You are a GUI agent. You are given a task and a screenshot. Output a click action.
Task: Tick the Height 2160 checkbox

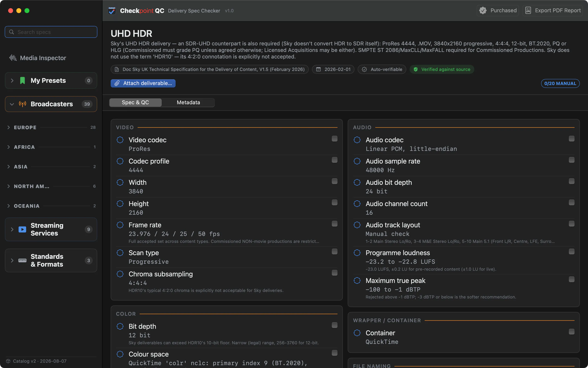(x=335, y=202)
